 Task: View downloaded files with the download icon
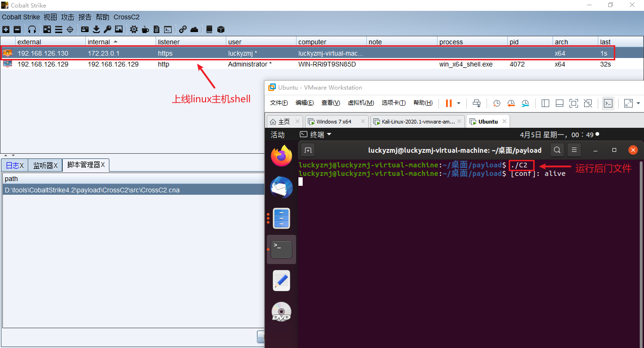pyautogui.click(x=96, y=29)
